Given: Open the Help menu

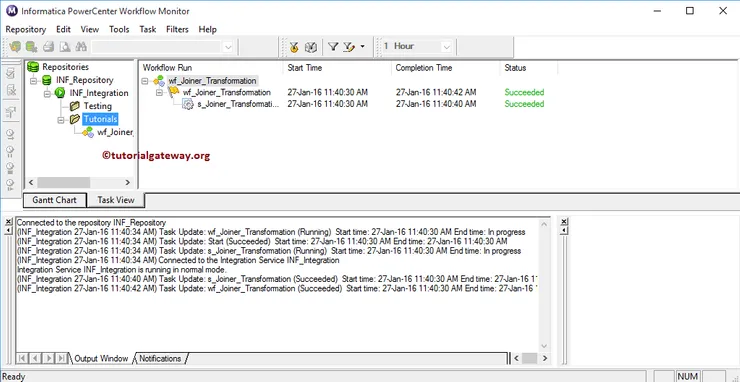Looking at the screenshot, I should [208, 29].
